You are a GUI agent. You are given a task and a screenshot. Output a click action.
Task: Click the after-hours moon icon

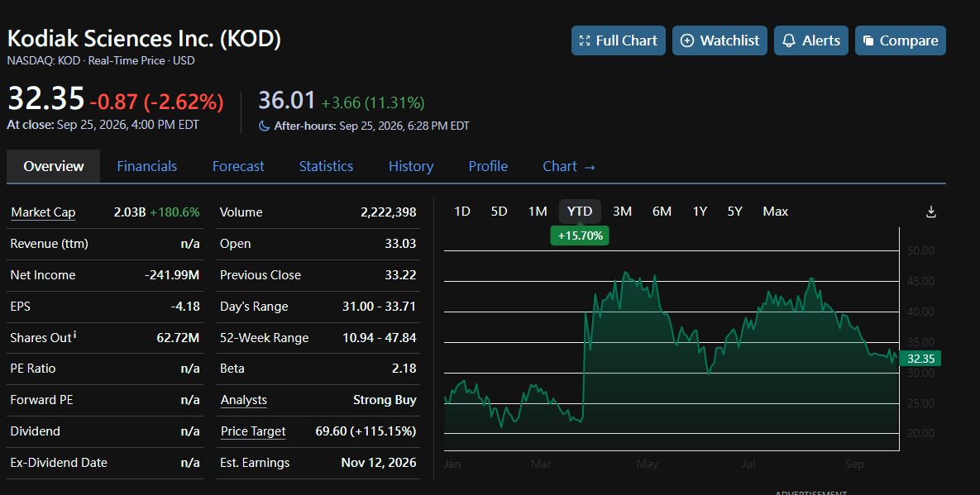click(x=265, y=126)
